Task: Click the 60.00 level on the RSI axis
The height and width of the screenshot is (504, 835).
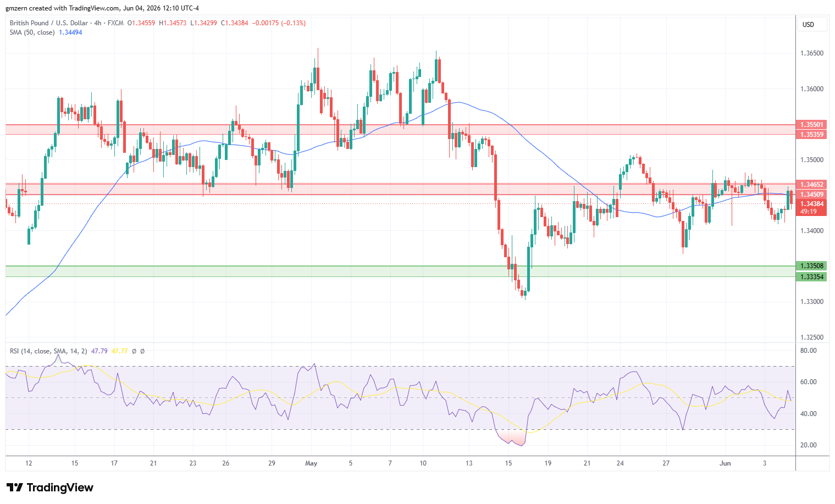Action: (x=809, y=382)
